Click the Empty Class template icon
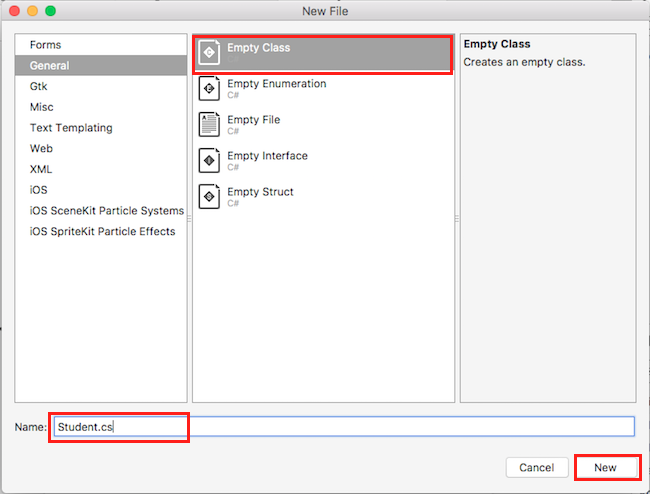 (209, 53)
